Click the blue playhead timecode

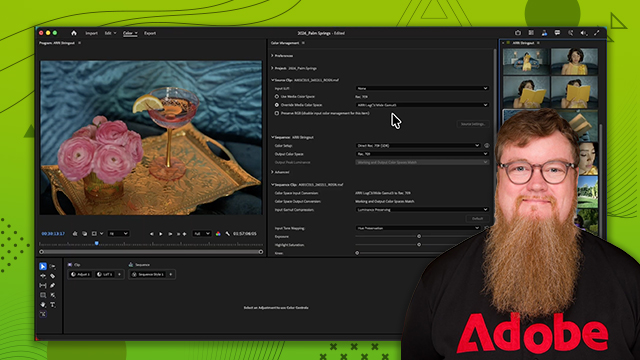point(53,233)
